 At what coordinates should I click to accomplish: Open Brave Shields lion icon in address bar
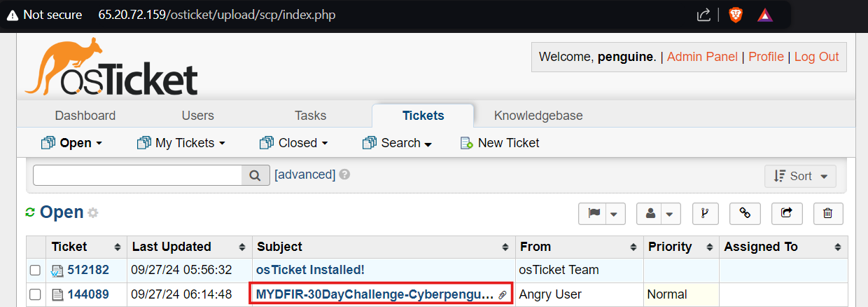click(x=735, y=15)
